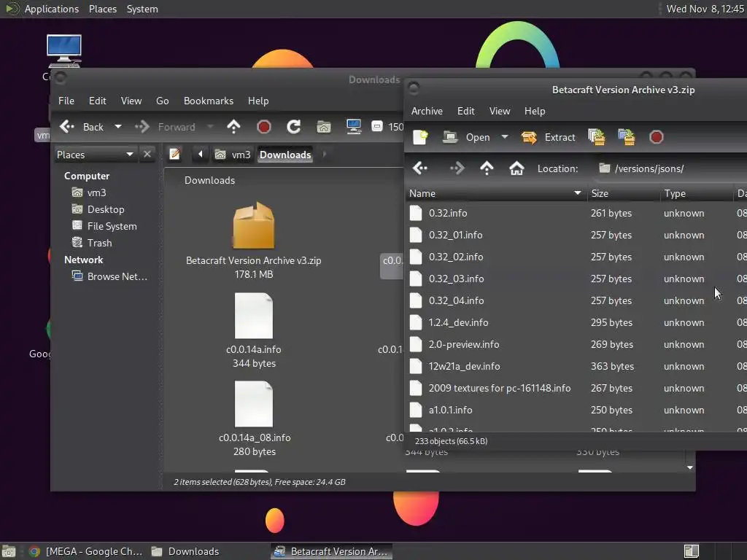Click the home folder icon in Downloads toolbar
This screenshot has height=560, width=747.
[x=323, y=127]
